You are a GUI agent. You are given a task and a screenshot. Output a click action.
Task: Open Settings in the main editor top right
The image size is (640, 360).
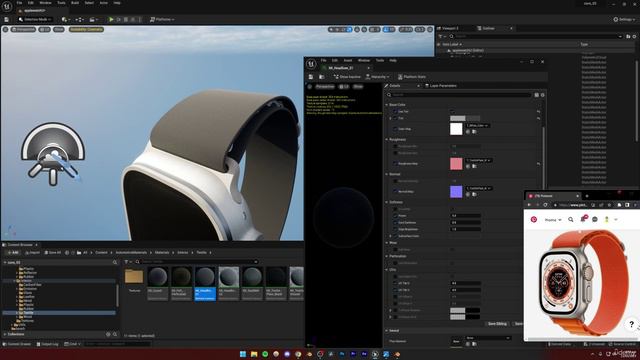[x=624, y=19]
